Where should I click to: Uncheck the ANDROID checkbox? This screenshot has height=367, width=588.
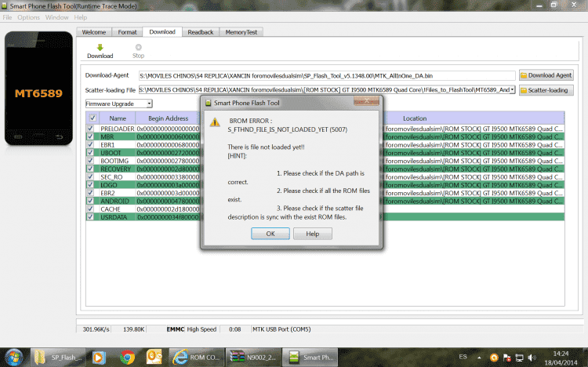tap(90, 201)
